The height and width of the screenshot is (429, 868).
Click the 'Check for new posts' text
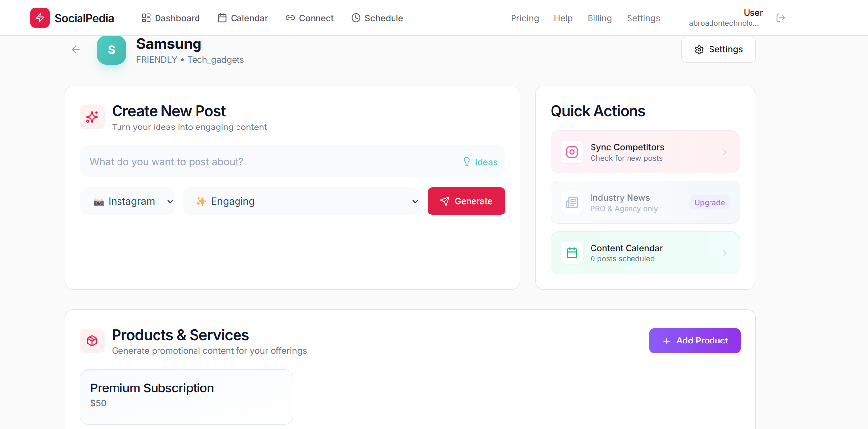click(627, 158)
